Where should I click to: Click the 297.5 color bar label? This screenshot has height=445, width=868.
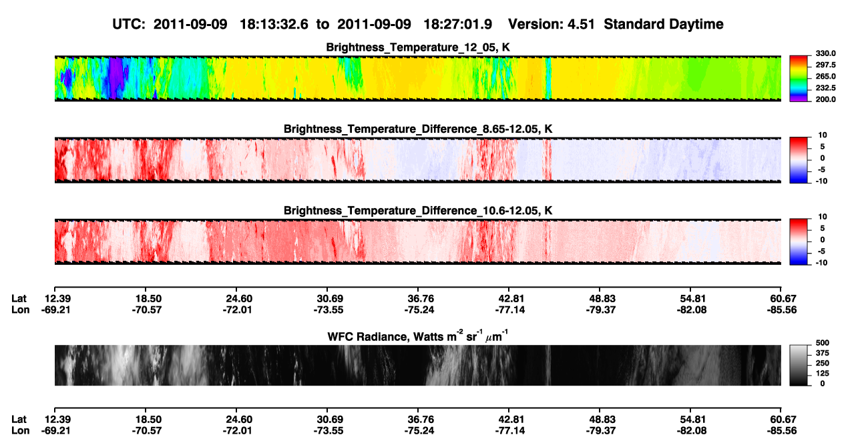pos(826,65)
